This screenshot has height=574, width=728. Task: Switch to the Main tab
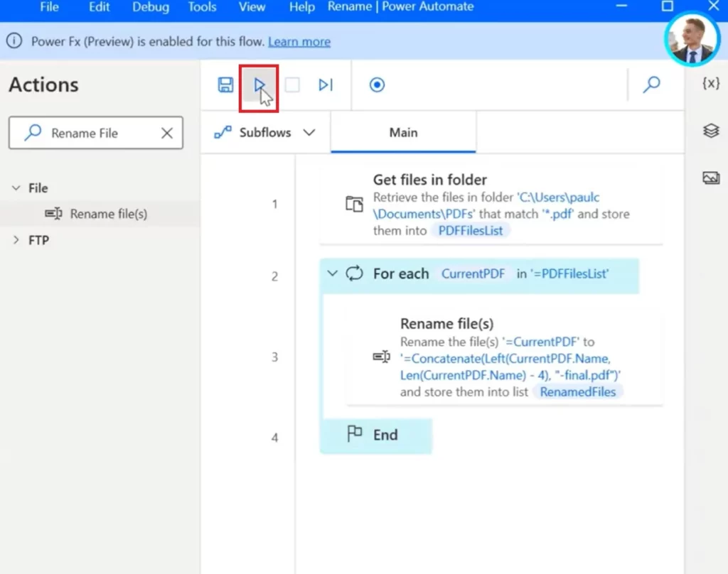pyautogui.click(x=403, y=133)
